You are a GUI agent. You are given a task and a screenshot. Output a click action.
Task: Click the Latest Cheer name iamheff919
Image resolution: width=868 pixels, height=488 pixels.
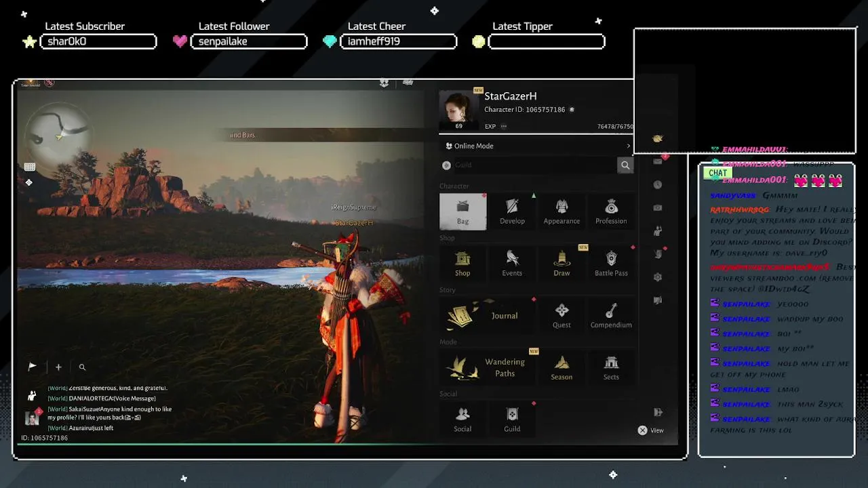[x=374, y=41]
